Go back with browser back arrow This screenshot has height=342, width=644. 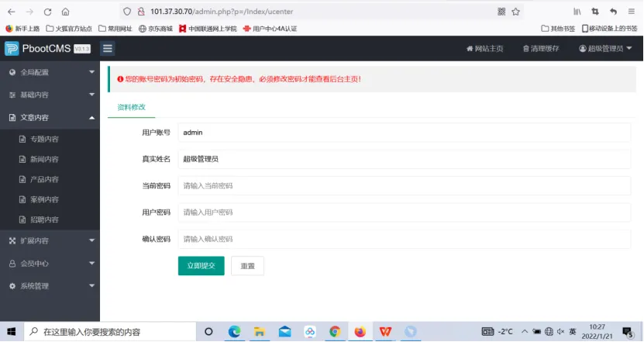[12, 12]
